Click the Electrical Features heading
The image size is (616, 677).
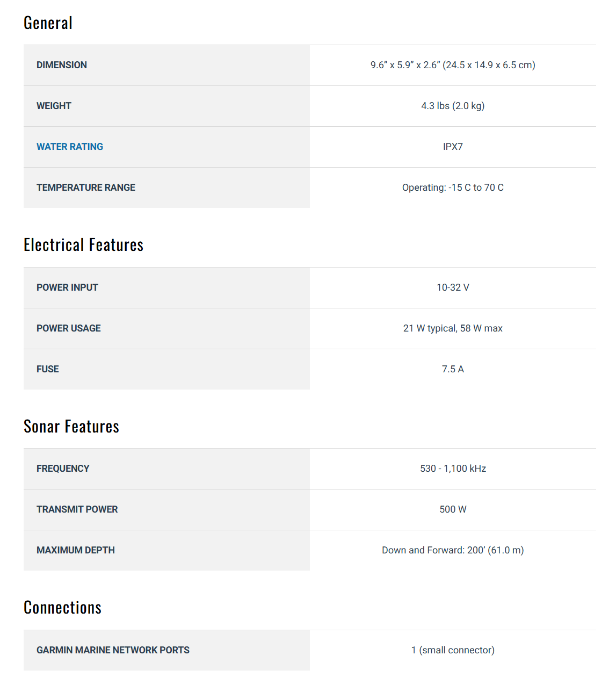tap(84, 245)
